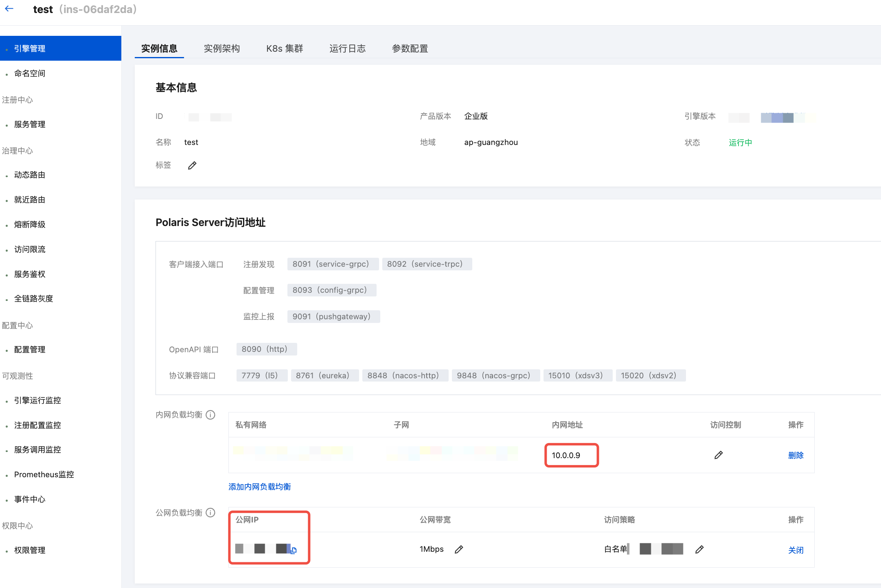Open 熔断降级 in the sidebar

coord(30,224)
